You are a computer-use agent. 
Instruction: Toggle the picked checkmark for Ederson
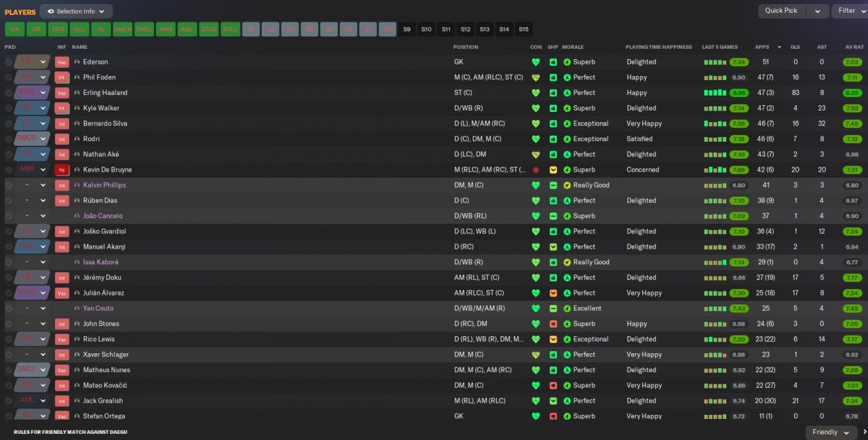tap(8, 62)
